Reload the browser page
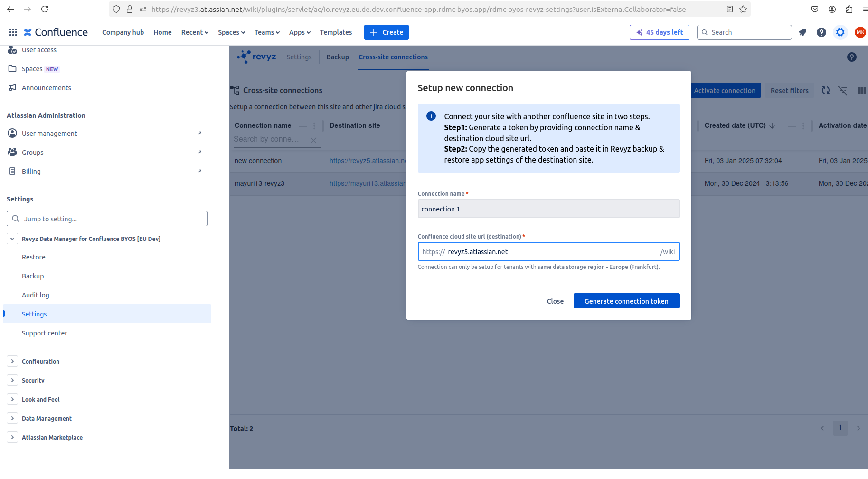The width and height of the screenshot is (868, 479). [45, 9]
